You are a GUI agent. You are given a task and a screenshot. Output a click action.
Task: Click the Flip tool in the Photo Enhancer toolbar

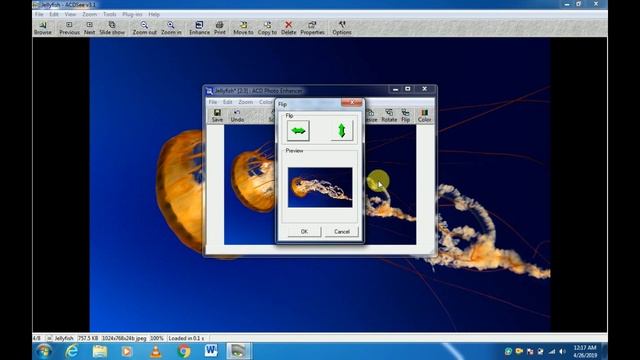point(405,116)
